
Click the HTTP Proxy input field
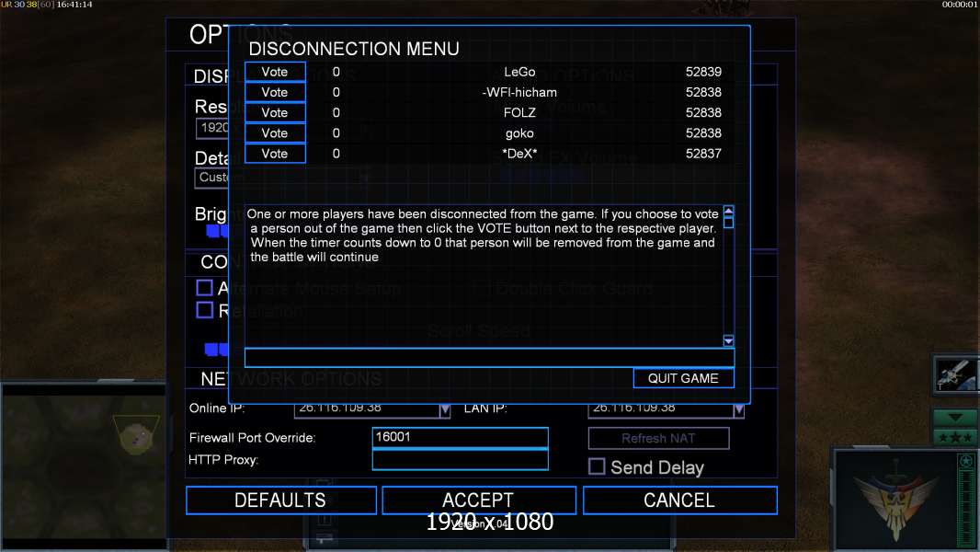point(460,459)
